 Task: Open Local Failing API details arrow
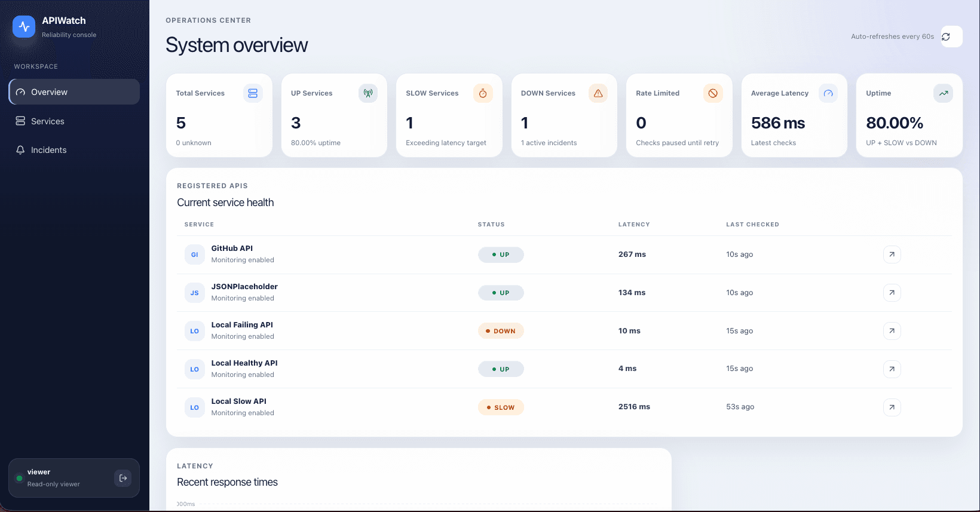click(x=892, y=331)
